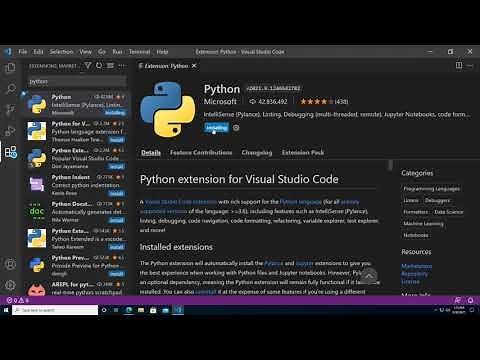Click the Notebooks category tag
The width and height of the screenshot is (480, 360).
coord(416,235)
